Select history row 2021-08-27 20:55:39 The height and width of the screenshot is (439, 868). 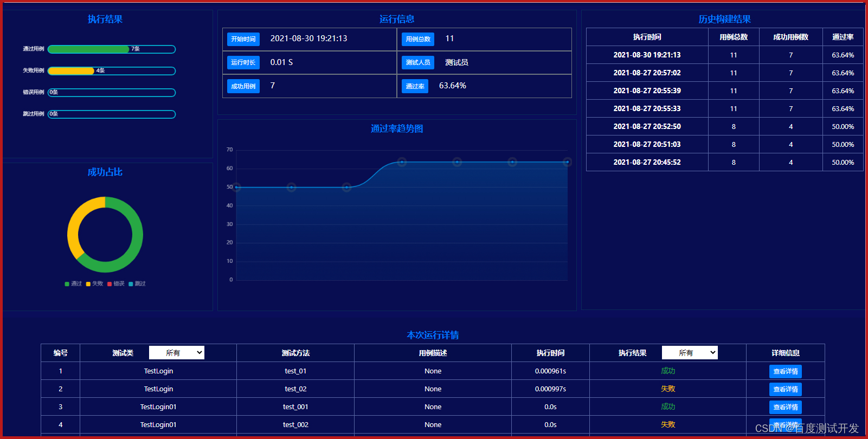click(x=725, y=91)
